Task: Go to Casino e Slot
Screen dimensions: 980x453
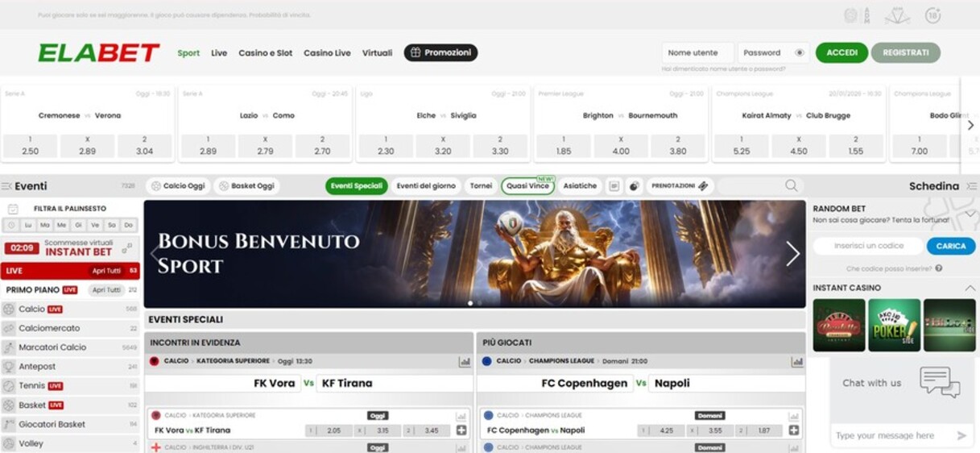Action: [x=265, y=53]
